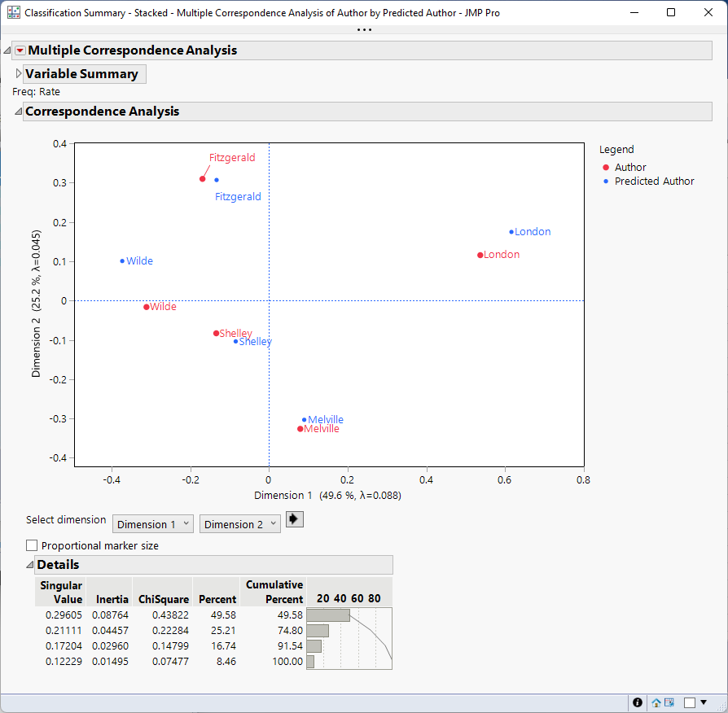This screenshot has width=728, height=713.
Task: Click the ellipsis handle at the window top
Action: coord(364,28)
